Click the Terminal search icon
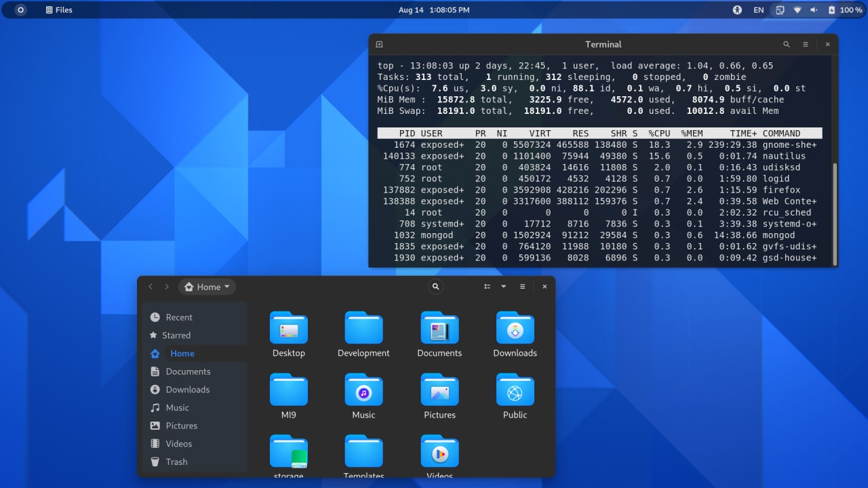Image resolution: width=868 pixels, height=488 pixels. (x=787, y=45)
